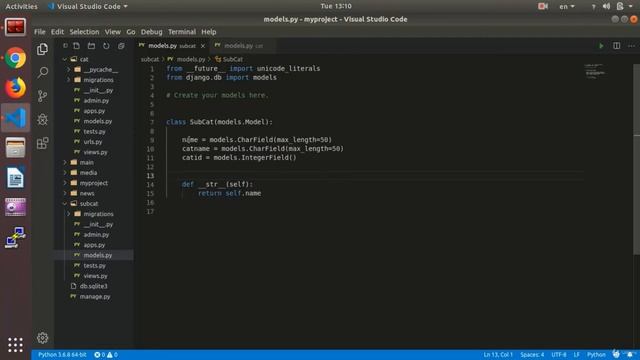Open the Visual Studio Code app menu dropdown
This screenshot has width=640, height=360.
87,6
